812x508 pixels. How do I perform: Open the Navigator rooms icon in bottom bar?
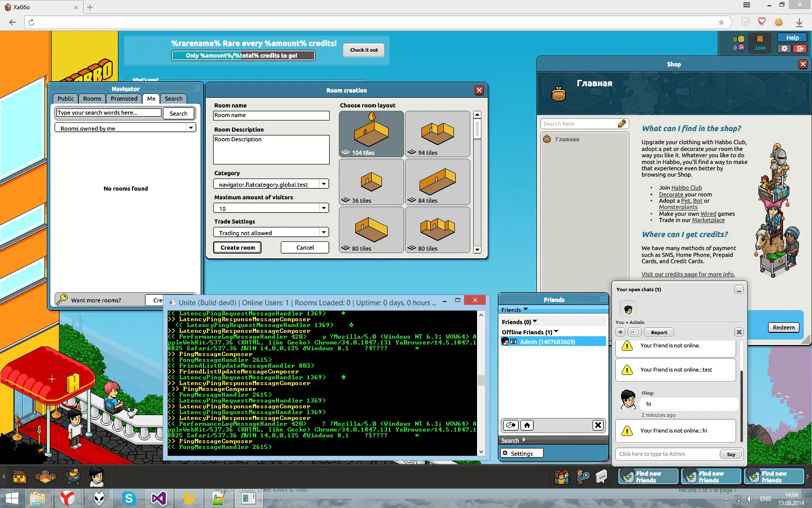45,478
